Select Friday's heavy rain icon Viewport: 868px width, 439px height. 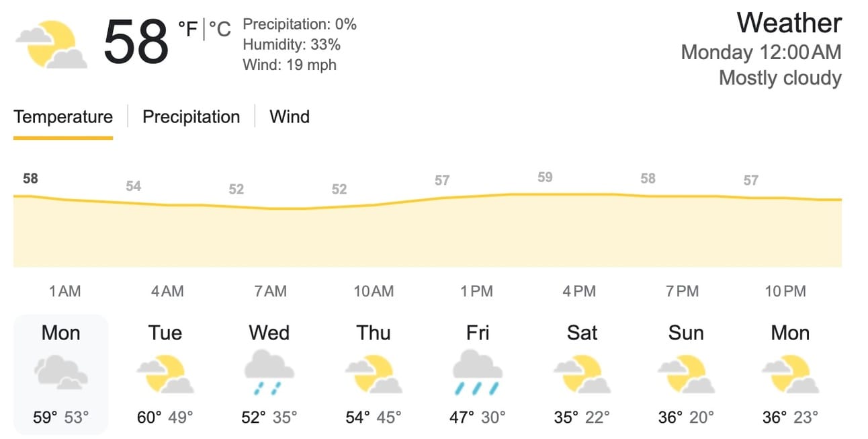point(478,374)
